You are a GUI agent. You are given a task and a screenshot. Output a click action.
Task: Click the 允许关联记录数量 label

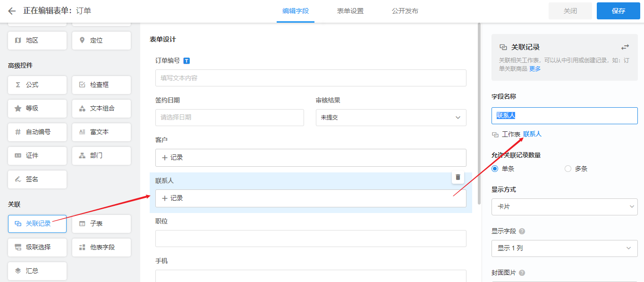tap(516, 155)
